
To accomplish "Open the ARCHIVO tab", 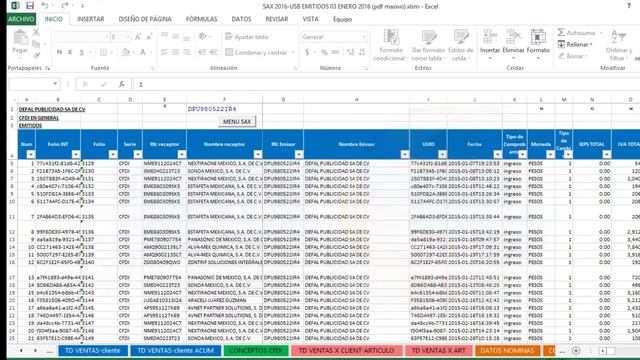I will 21,19.
